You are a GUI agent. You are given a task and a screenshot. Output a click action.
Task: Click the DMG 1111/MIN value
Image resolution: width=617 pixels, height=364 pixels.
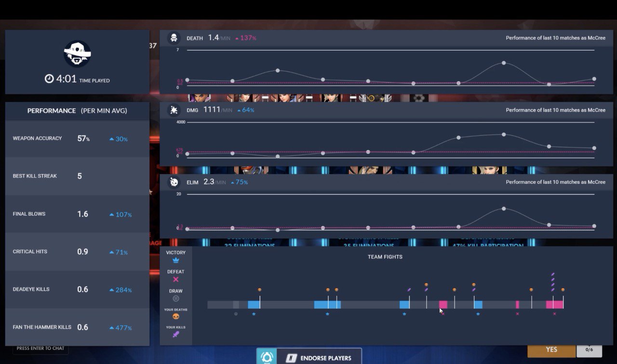tap(217, 109)
